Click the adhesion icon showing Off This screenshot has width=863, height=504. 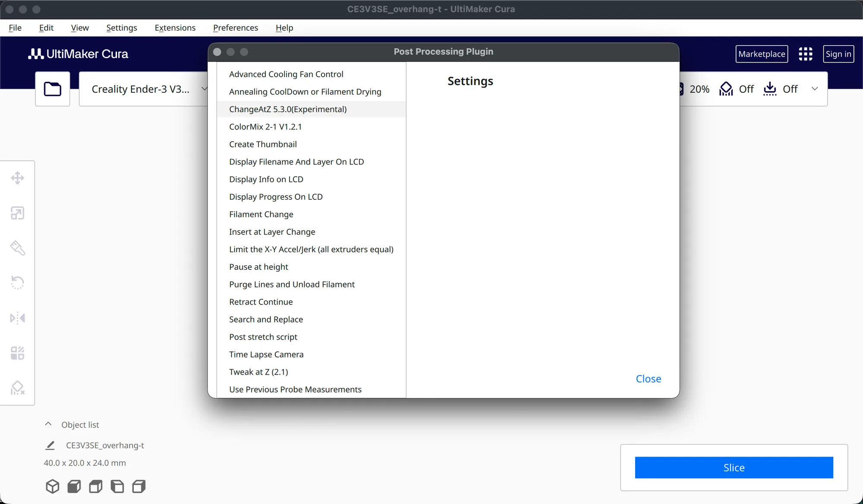tap(770, 89)
